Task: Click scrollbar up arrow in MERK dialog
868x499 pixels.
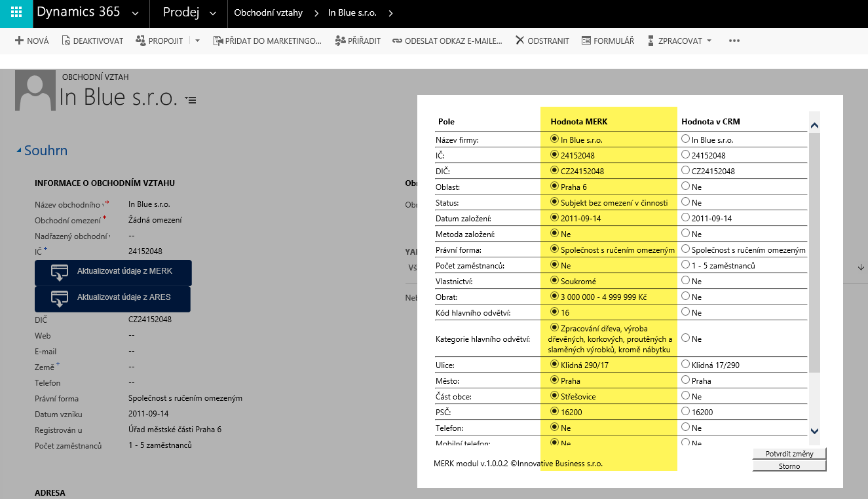Action: tap(815, 124)
